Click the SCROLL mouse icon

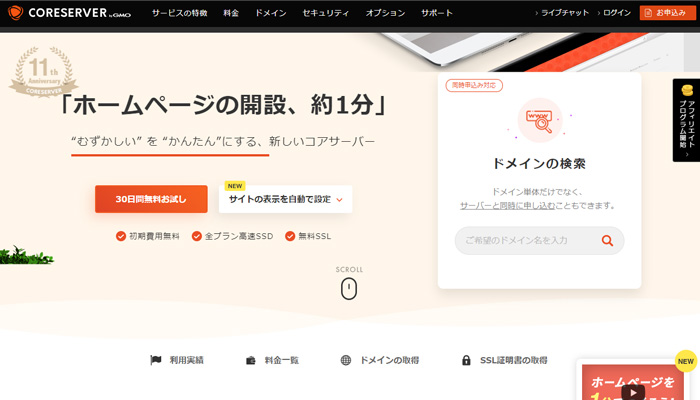coord(349,288)
